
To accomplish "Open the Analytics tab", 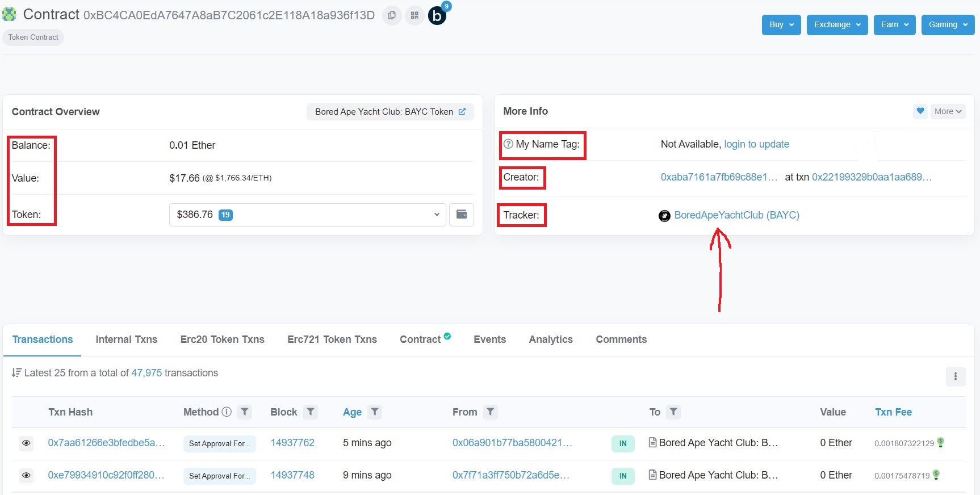I will tap(550, 339).
